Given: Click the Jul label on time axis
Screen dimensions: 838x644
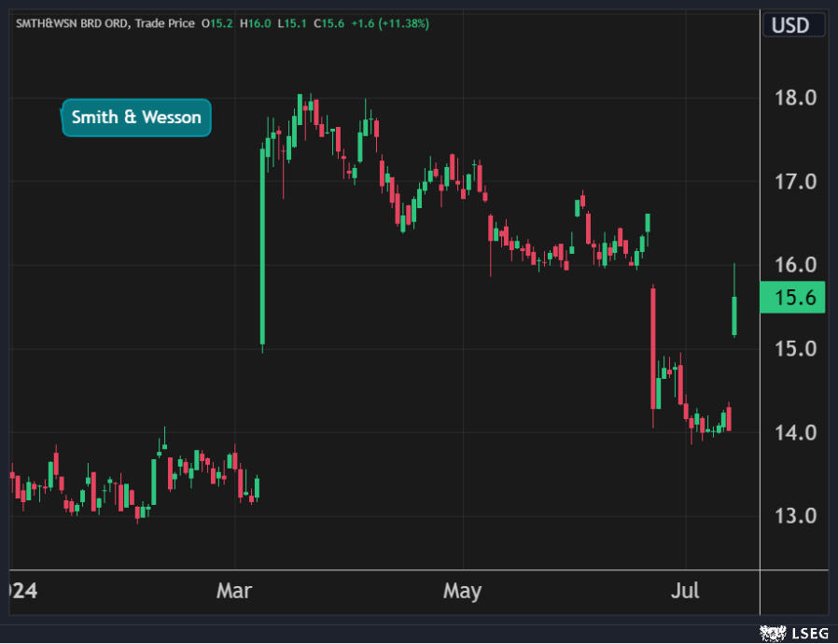Looking at the screenshot, I should pyautogui.click(x=686, y=592).
